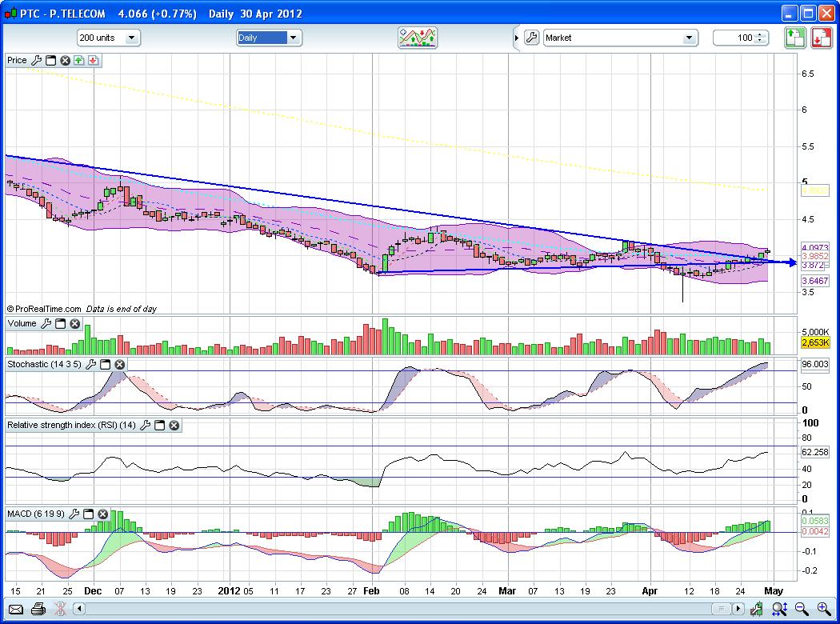Screen dimensions: 840x624
Task: Maximize the Price panel
Action: click(x=51, y=61)
